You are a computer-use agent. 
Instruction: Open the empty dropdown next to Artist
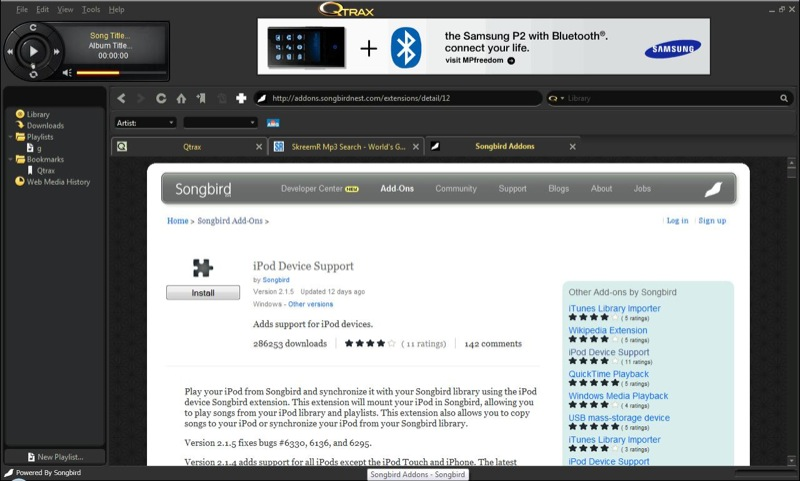220,123
